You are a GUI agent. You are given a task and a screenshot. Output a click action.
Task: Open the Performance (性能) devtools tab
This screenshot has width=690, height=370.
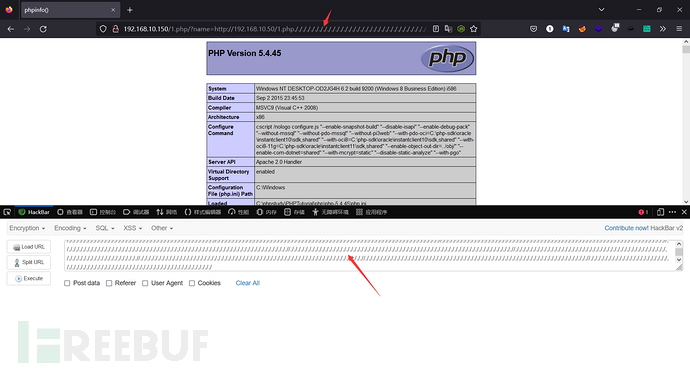[239, 212]
